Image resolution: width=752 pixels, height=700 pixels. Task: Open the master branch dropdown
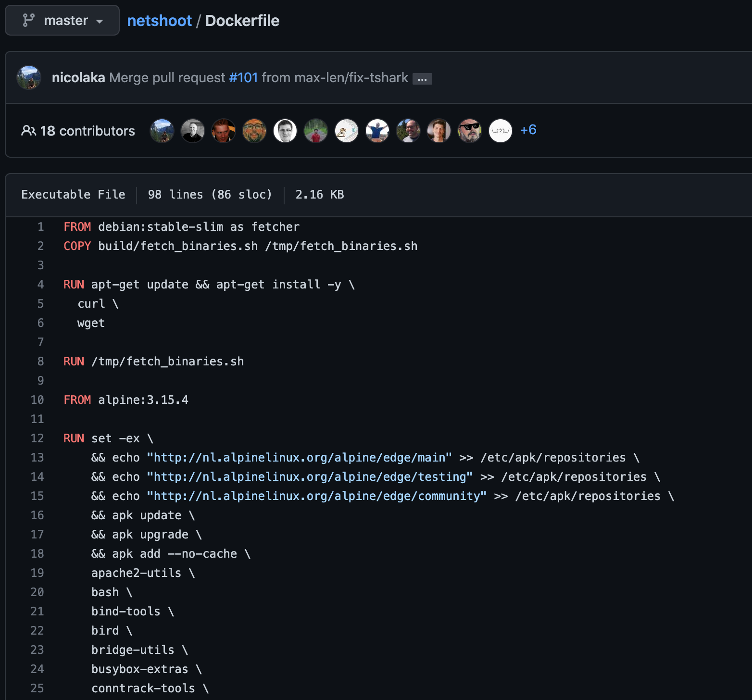coord(62,20)
